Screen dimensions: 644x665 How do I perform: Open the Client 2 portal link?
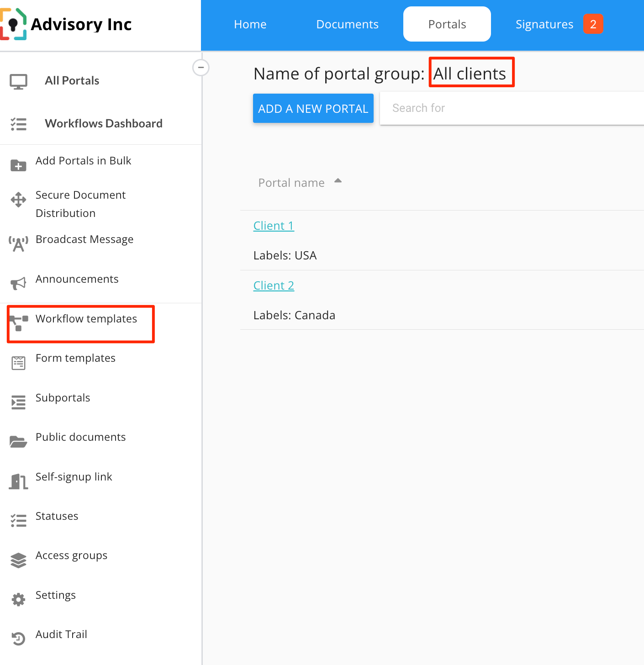pyautogui.click(x=274, y=285)
